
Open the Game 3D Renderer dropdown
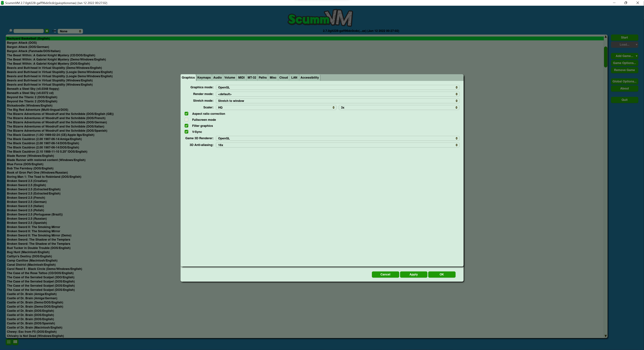[338, 138]
